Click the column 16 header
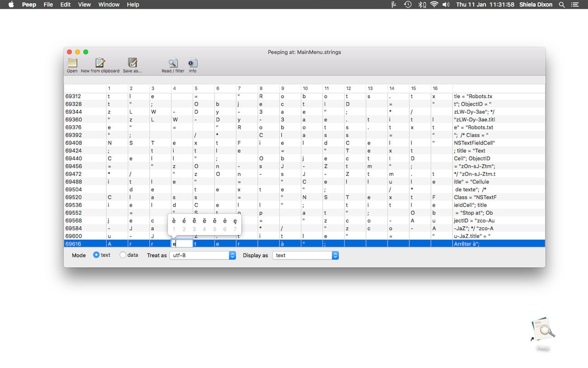The width and height of the screenshot is (588, 368). (x=441, y=88)
